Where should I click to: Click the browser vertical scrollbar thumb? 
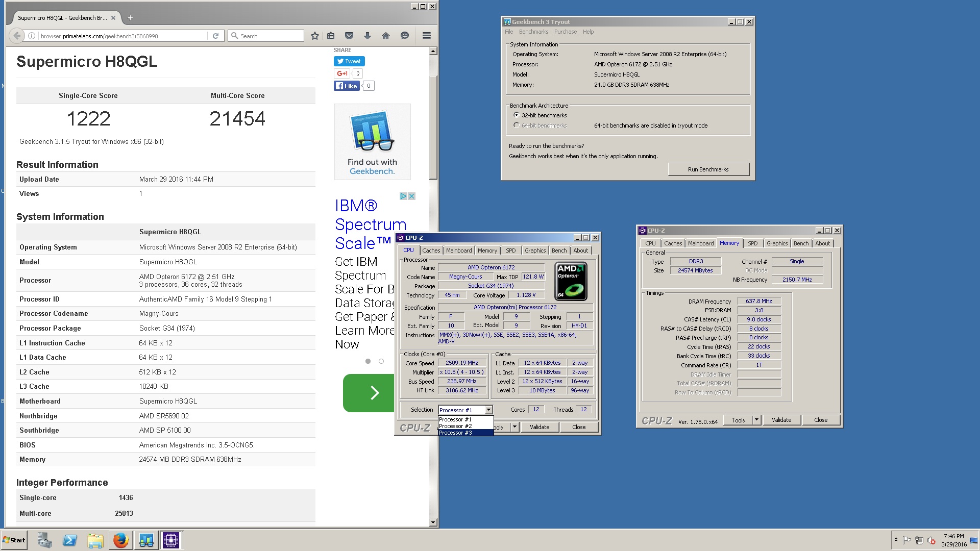[x=433, y=128]
